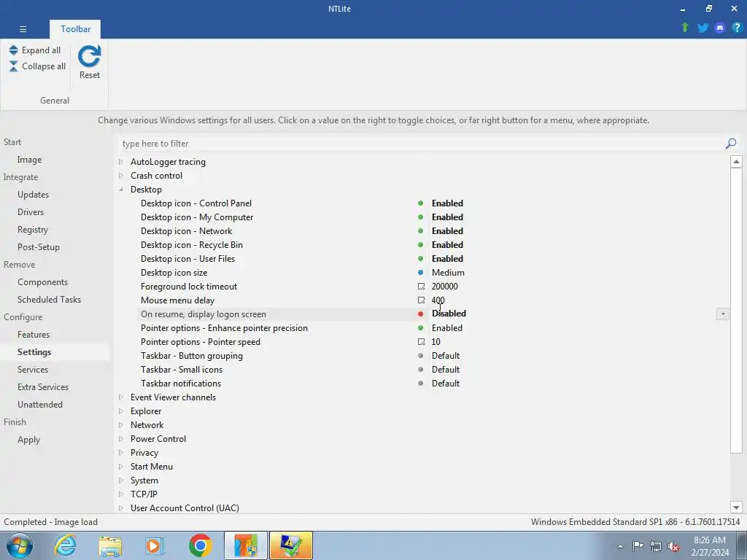Click the taskbar clock showing 8:26 AM
Viewport: 747px width, 560px height.
tap(710, 546)
